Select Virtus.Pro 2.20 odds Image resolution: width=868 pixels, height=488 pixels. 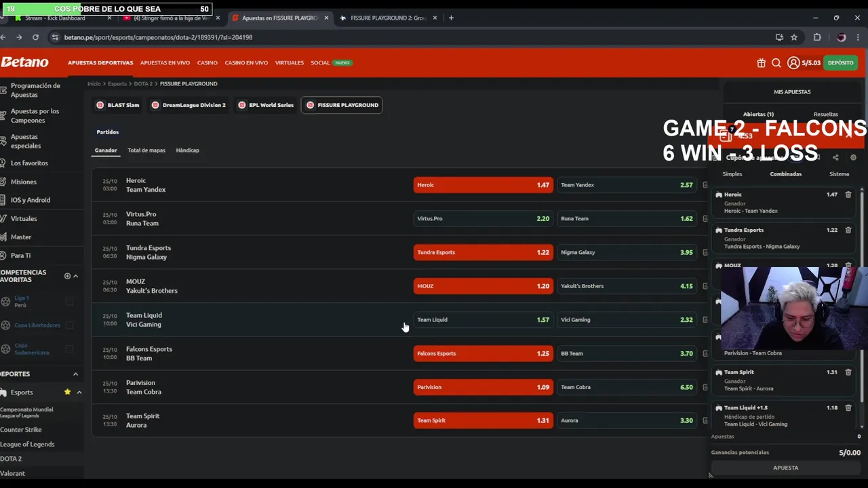pos(483,218)
